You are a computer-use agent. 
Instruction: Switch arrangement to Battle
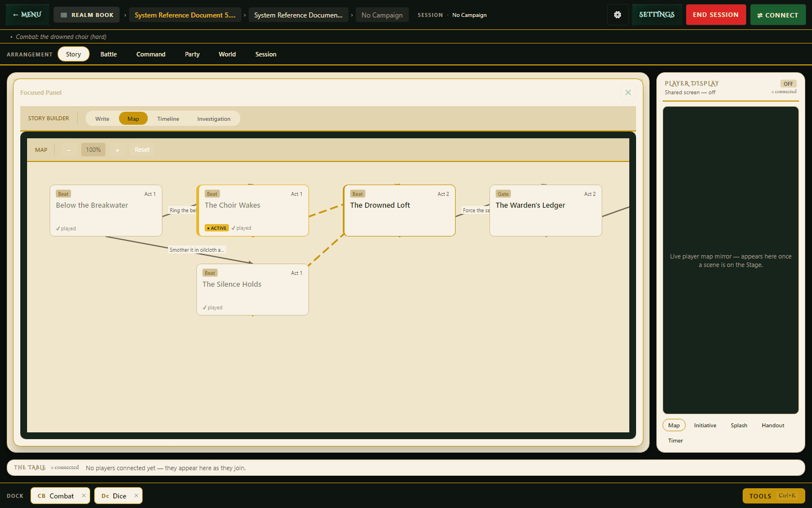point(108,54)
